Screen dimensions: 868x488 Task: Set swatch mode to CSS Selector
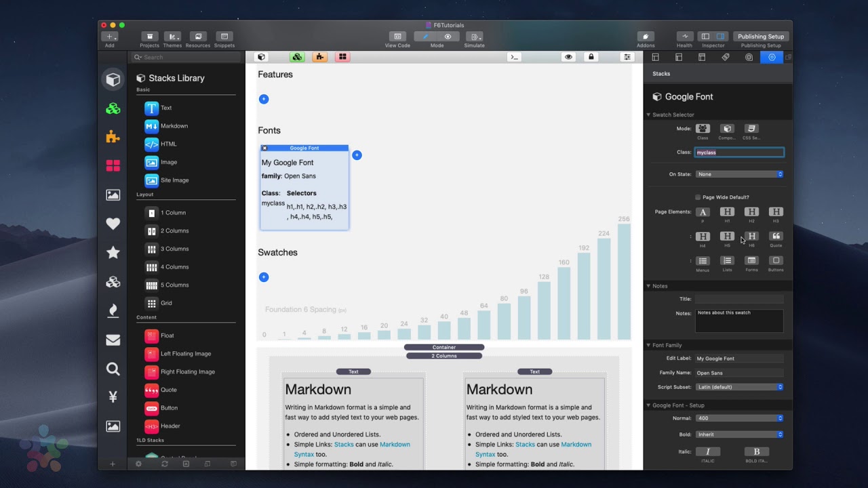pyautogui.click(x=751, y=129)
